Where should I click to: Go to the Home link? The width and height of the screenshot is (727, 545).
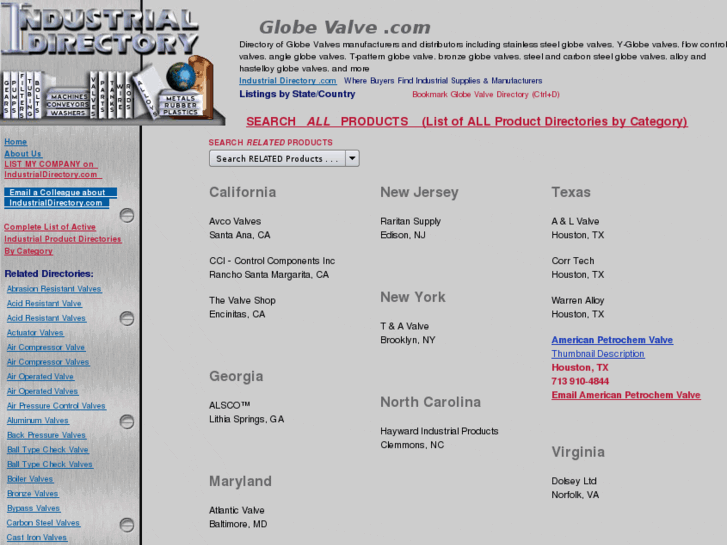point(15,141)
